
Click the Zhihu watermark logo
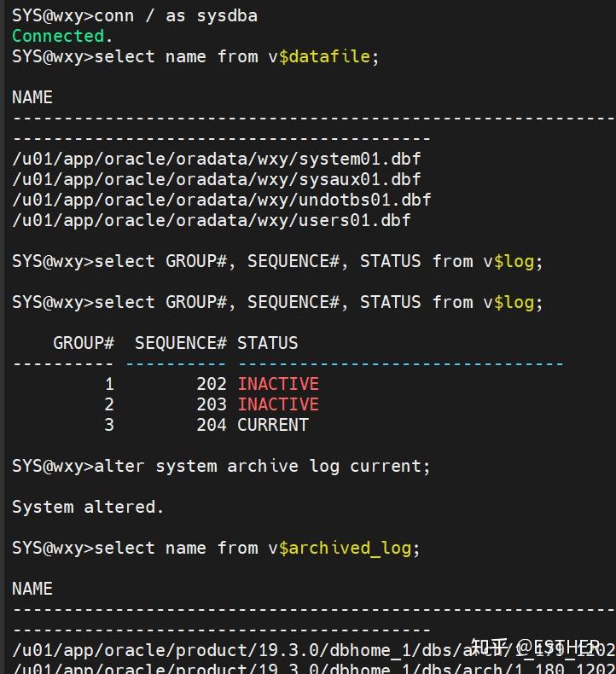(x=490, y=648)
